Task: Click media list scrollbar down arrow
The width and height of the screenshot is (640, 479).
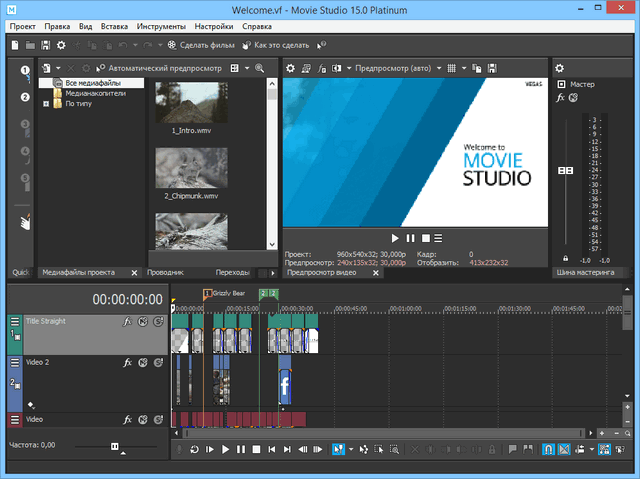Action: 272,245
